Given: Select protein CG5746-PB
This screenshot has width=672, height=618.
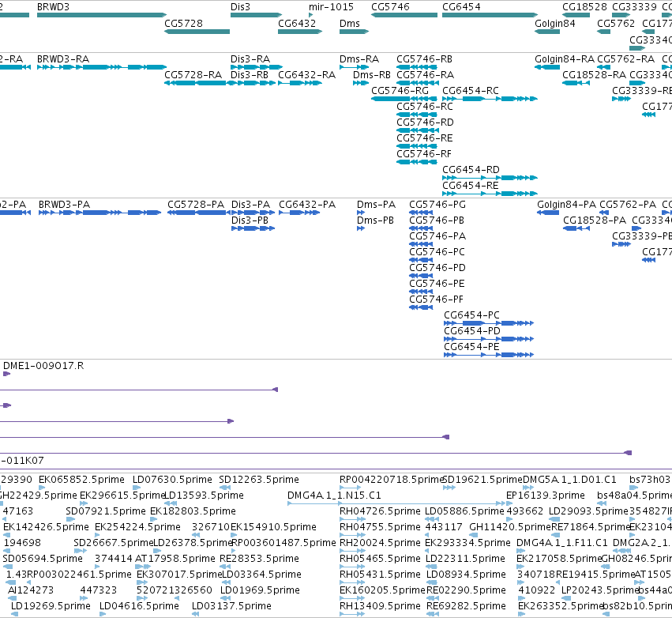Looking at the screenshot, I should [421, 228].
